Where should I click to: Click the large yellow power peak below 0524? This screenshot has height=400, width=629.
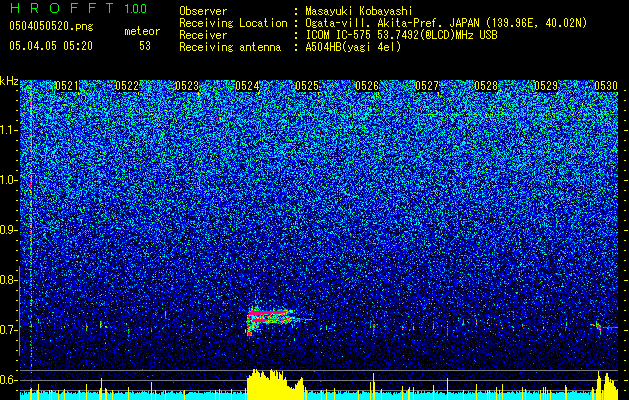click(x=275, y=384)
